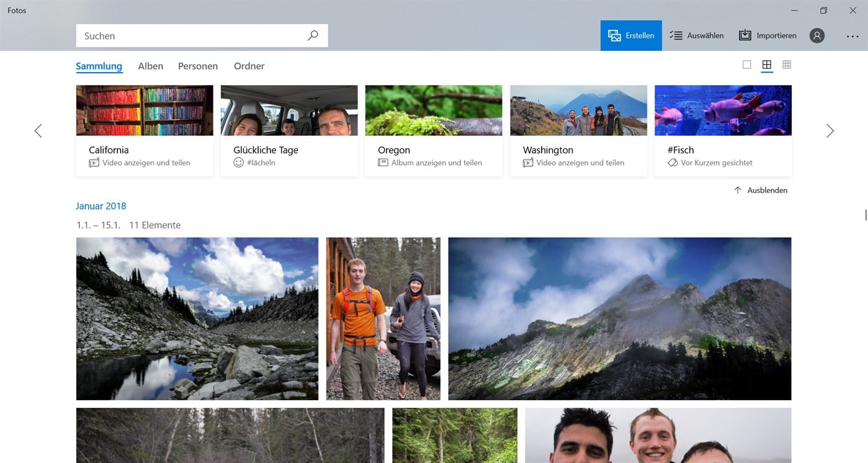Open the Personen tab

coord(198,66)
